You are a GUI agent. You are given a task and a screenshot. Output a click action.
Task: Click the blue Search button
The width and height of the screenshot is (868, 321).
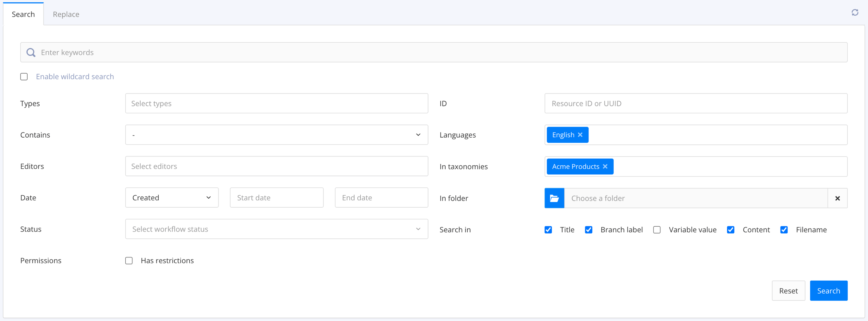(829, 291)
